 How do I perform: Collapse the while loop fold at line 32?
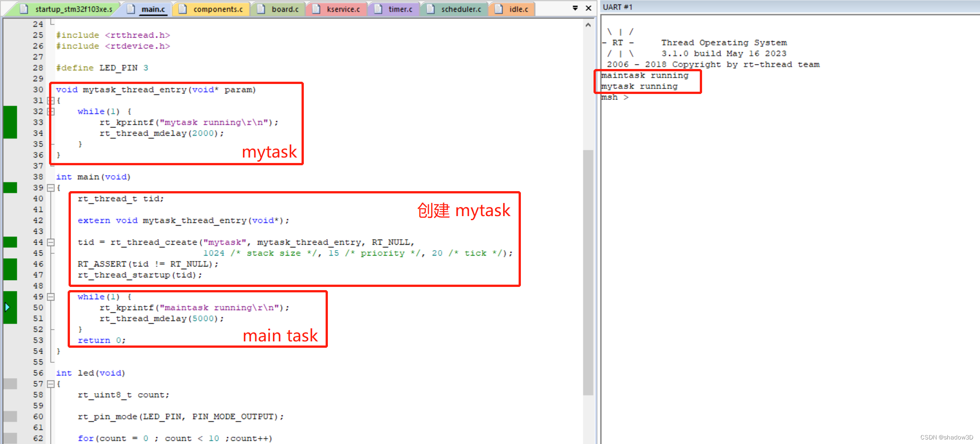click(51, 112)
